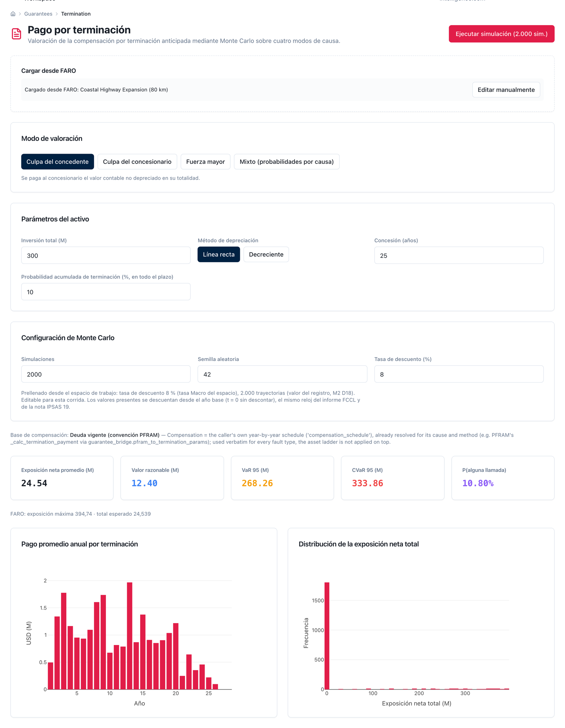The width and height of the screenshot is (565, 728).
Task: Click the Cargado desde FARO project text
Action: pyautogui.click(x=96, y=90)
